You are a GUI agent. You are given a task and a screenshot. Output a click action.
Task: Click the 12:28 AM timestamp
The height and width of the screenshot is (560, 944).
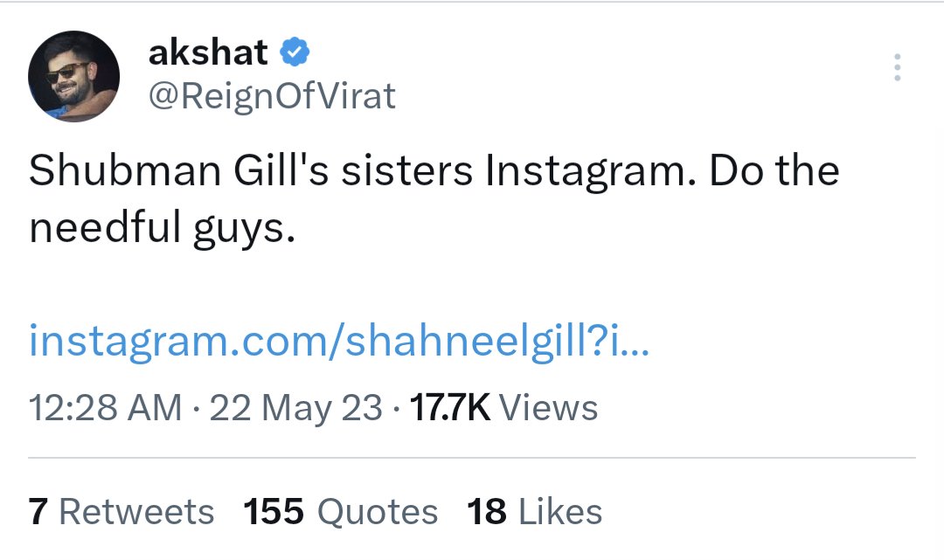(x=106, y=408)
